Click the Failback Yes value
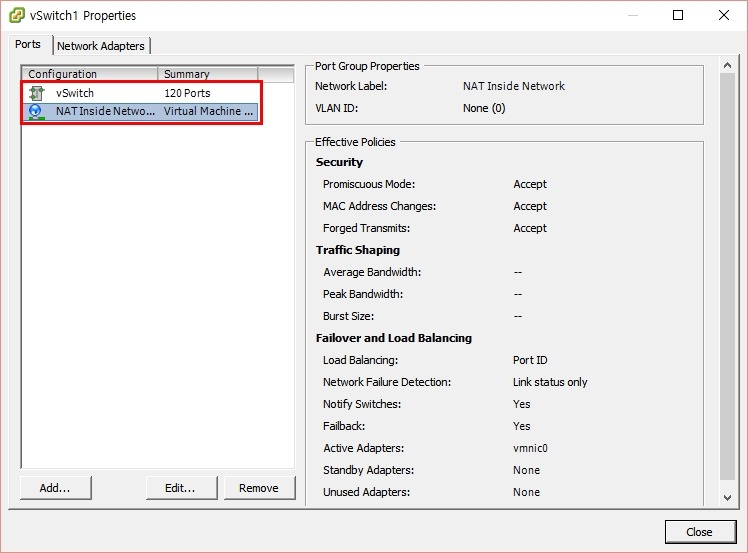The width and height of the screenshot is (748, 553). coord(521,426)
